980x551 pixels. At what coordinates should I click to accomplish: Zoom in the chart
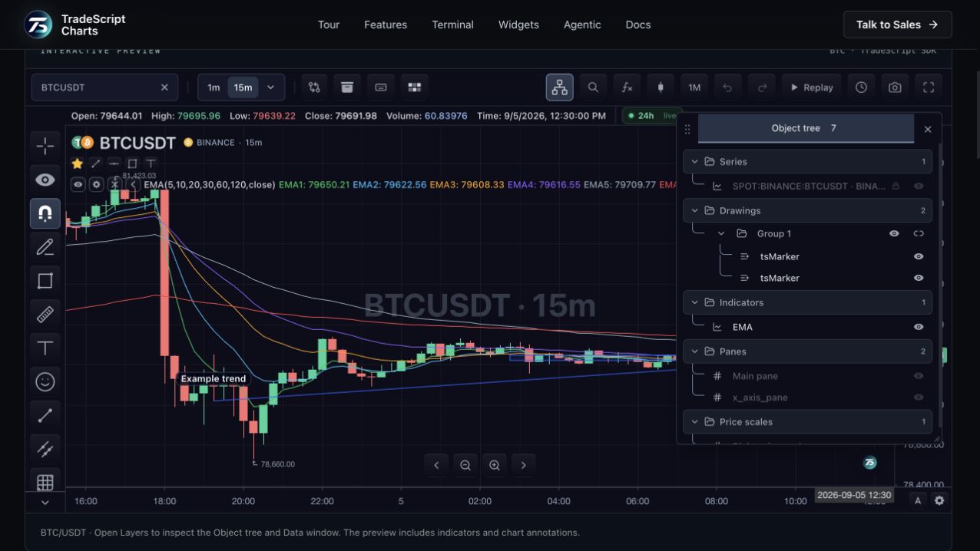click(495, 465)
